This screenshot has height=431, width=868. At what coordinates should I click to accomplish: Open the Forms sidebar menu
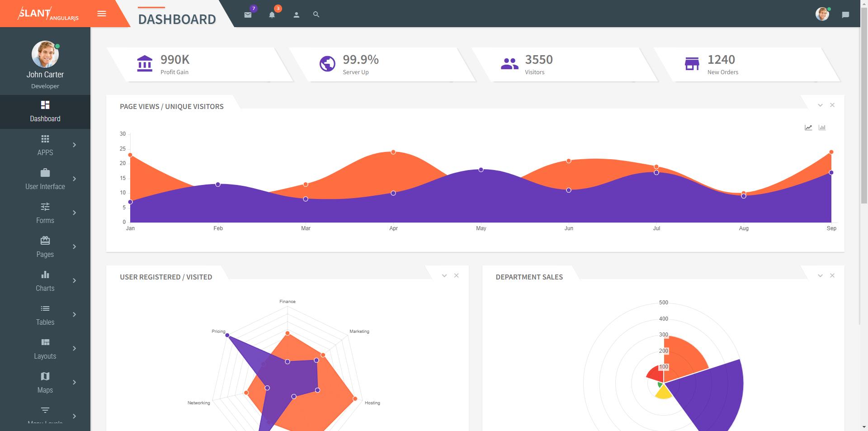(x=45, y=213)
